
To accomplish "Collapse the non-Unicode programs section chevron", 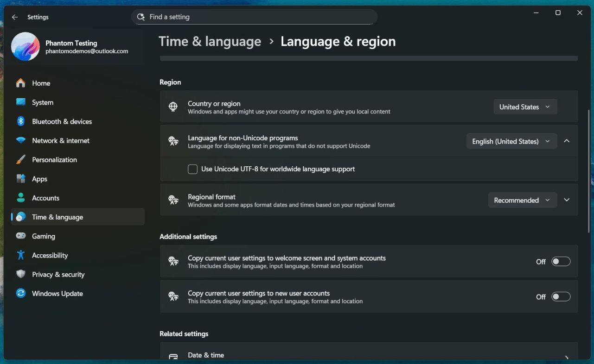I will click(x=567, y=141).
